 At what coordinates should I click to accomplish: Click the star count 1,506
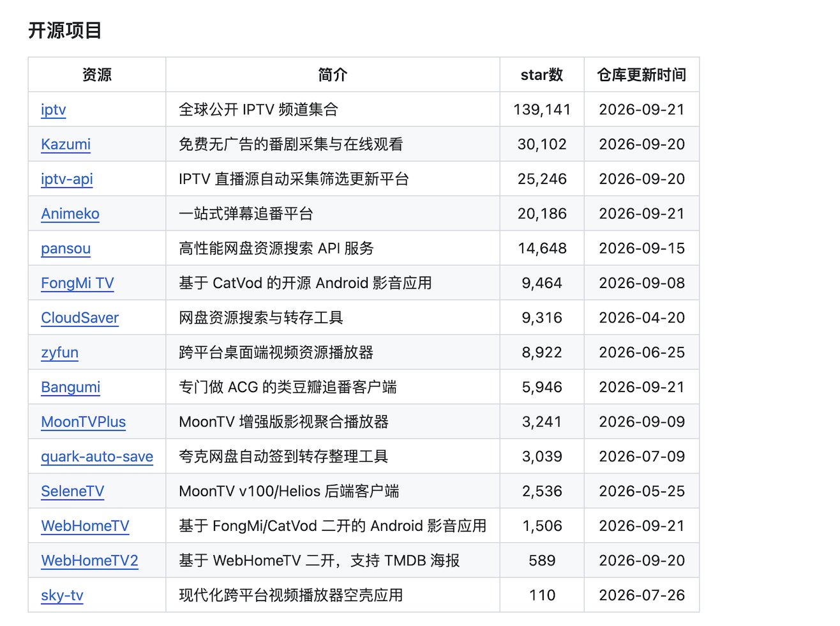point(542,526)
